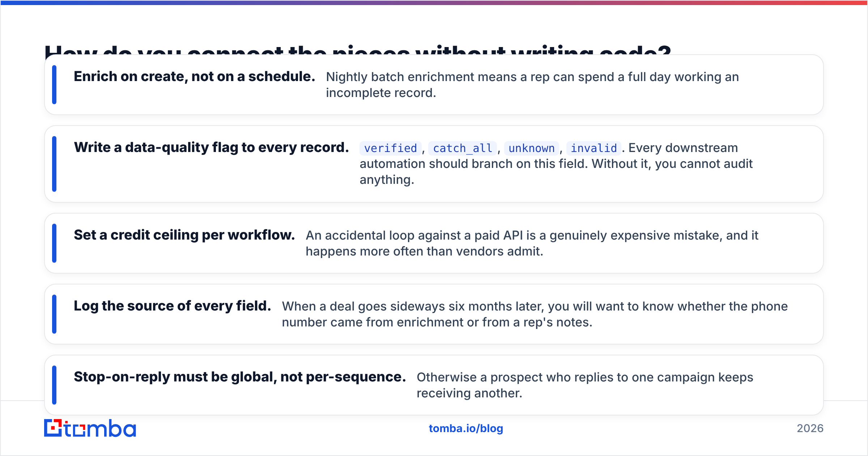Click 'Write a data-quality flag' heading
This screenshot has width=868, height=456.
pyautogui.click(x=211, y=148)
